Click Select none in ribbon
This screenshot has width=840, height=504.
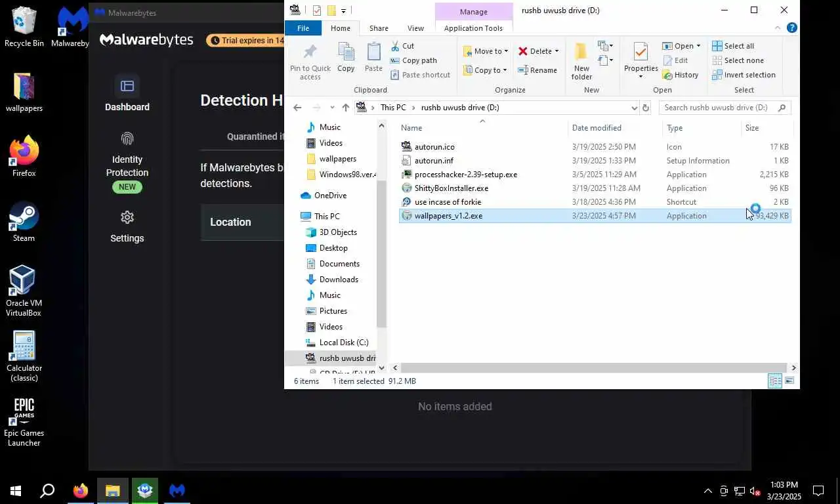[x=738, y=60]
